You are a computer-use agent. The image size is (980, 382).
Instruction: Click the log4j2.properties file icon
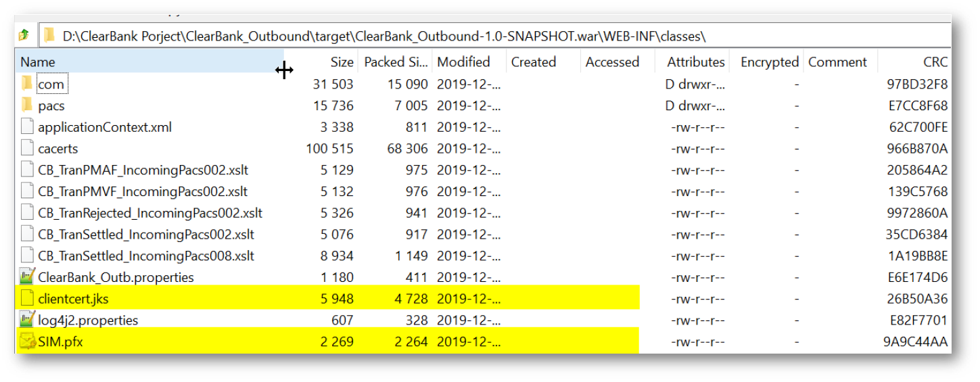coord(27,320)
